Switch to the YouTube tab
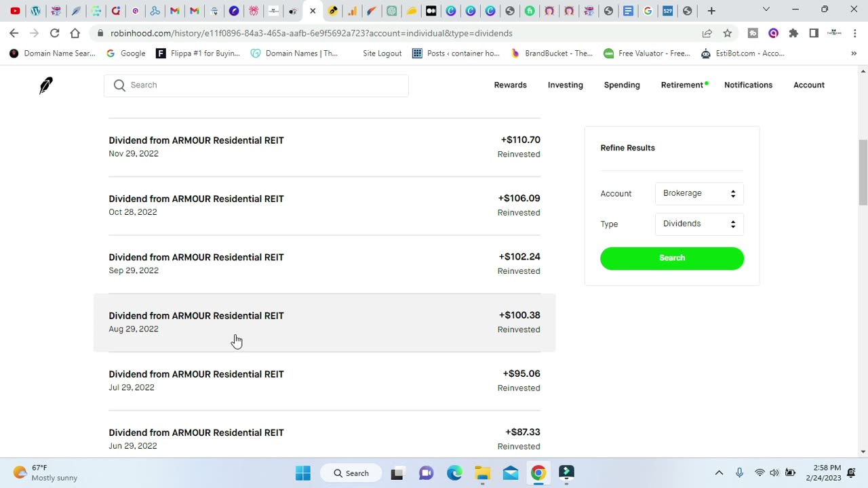 pyautogui.click(x=15, y=11)
